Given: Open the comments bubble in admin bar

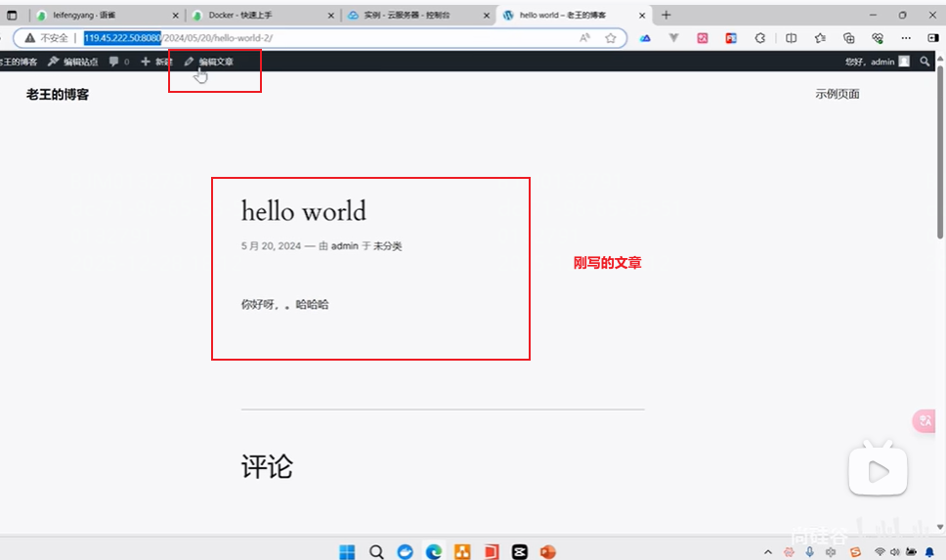Looking at the screenshot, I should (x=119, y=62).
